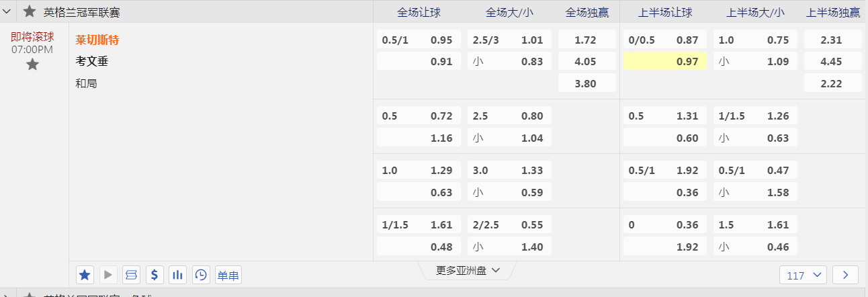Select 全场独赢 column header
The height and width of the screenshot is (297, 868).
pyautogui.click(x=587, y=12)
